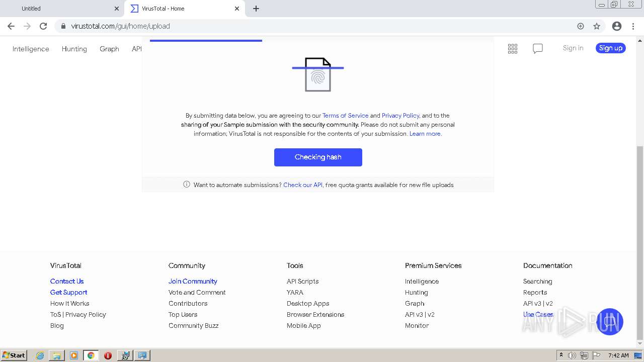Click Chrome icon in the taskbar

pos(91,355)
